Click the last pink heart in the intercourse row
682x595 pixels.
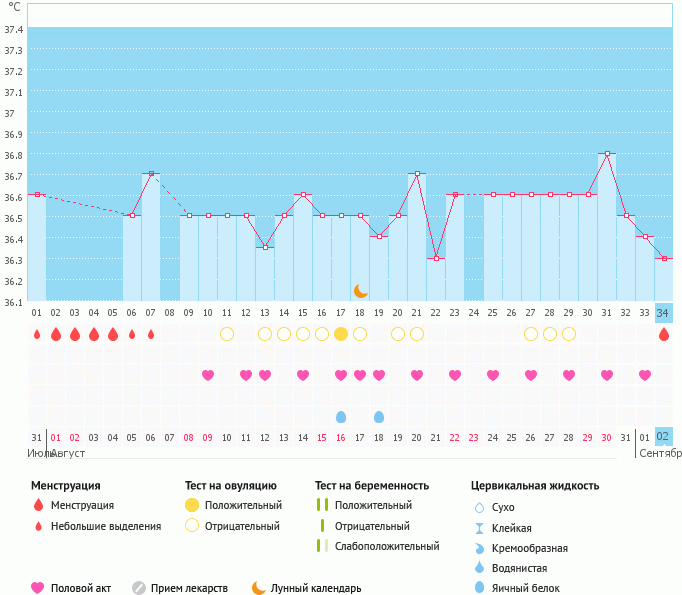tap(645, 375)
